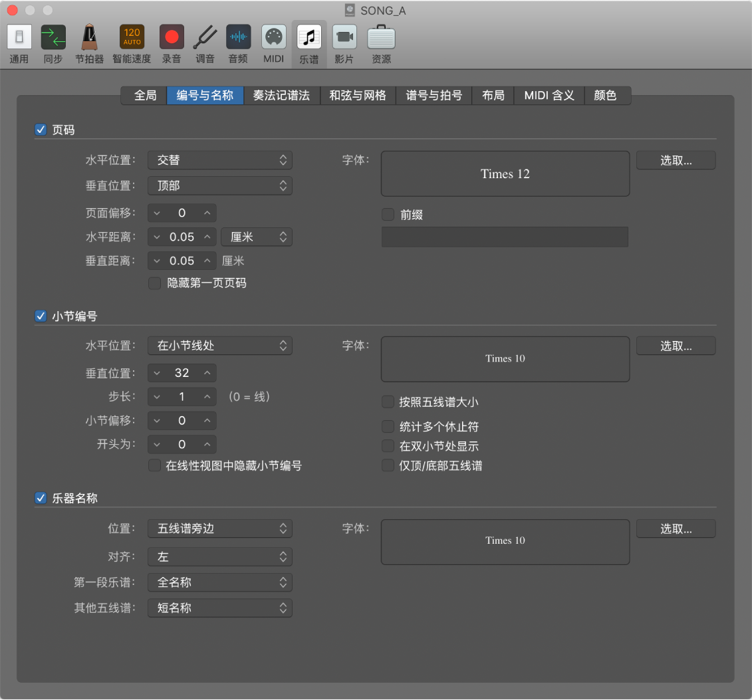
Task: Click the 前缀 prefix text field
Action: 505,237
